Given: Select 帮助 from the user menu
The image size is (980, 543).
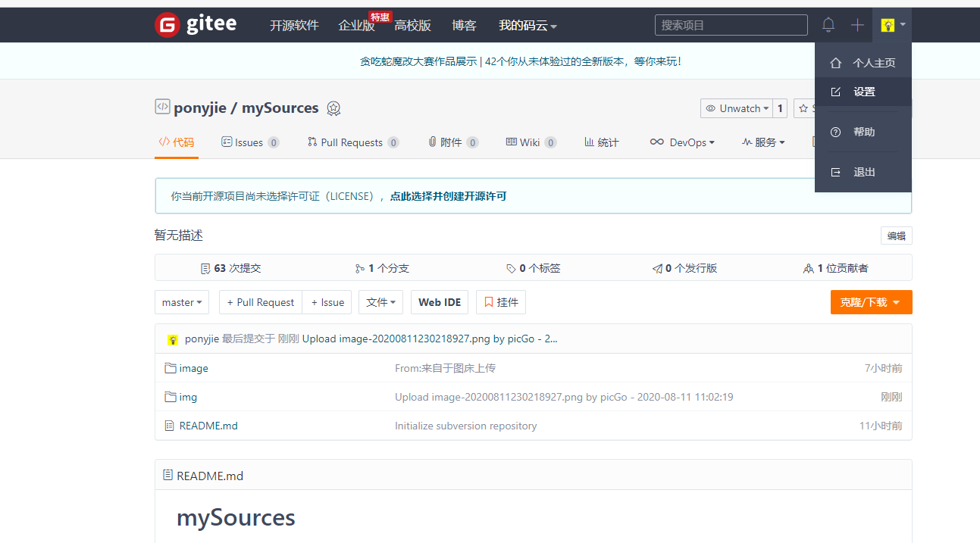Looking at the screenshot, I should pyautogui.click(x=863, y=132).
